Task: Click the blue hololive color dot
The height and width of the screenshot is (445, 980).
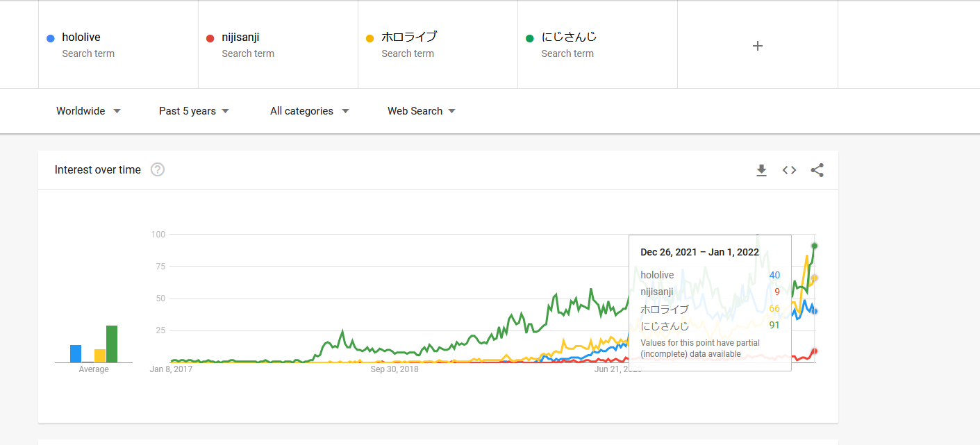Action: pos(50,38)
